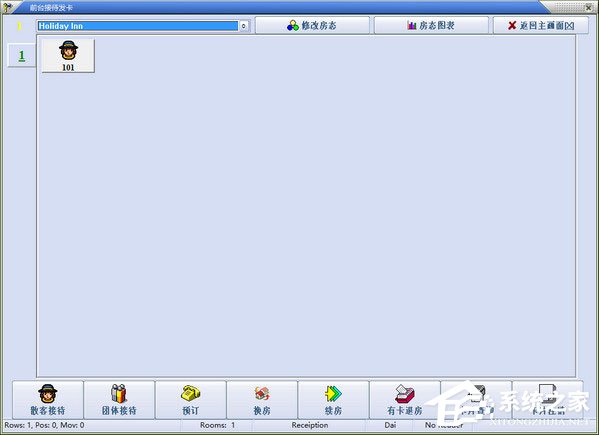599x435 pixels.
Task: Expand the Holiday Inn dropdown arrow
Action: [244, 26]
